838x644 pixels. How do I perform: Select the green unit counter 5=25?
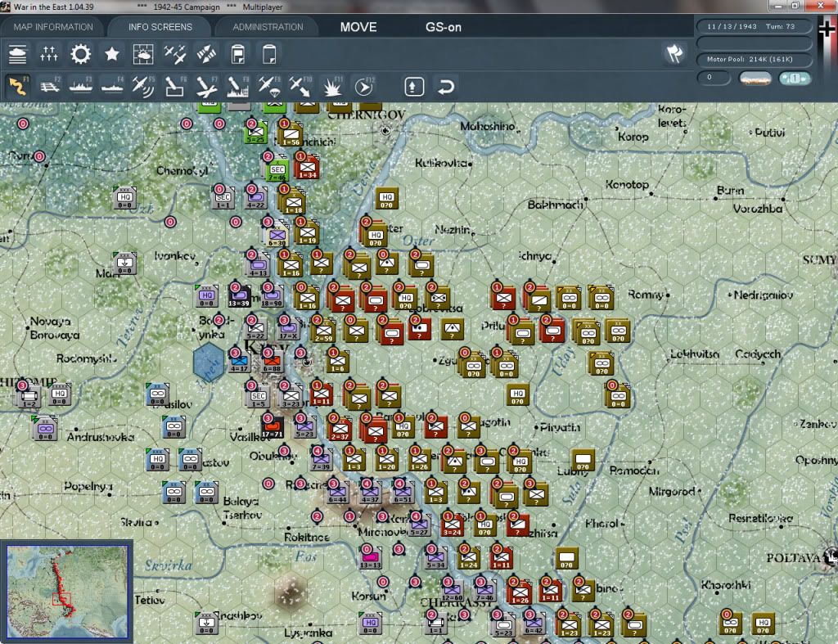click(255, 133)
